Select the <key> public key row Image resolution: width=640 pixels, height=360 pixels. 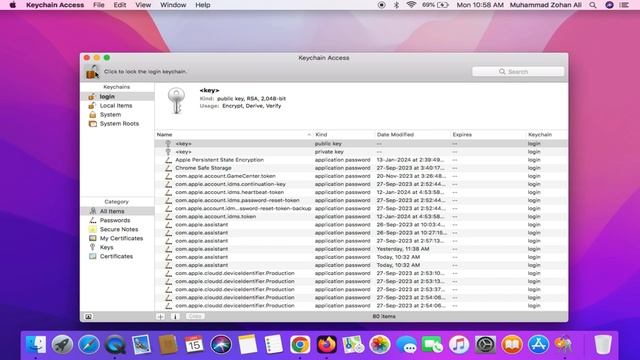(x=361, y=143)
